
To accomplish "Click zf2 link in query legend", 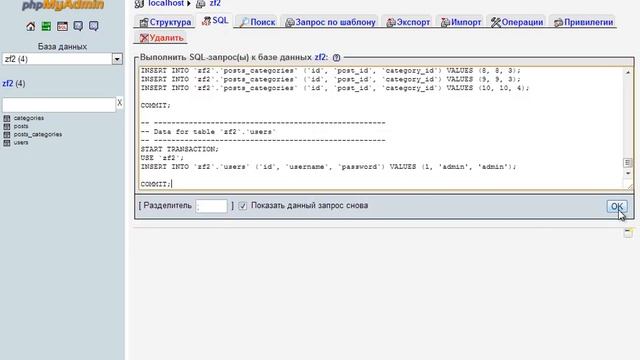I will (x=321, y=58).
